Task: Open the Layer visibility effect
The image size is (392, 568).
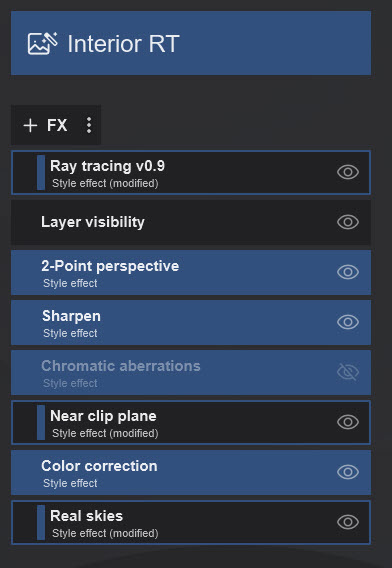Action: point(191,222)
